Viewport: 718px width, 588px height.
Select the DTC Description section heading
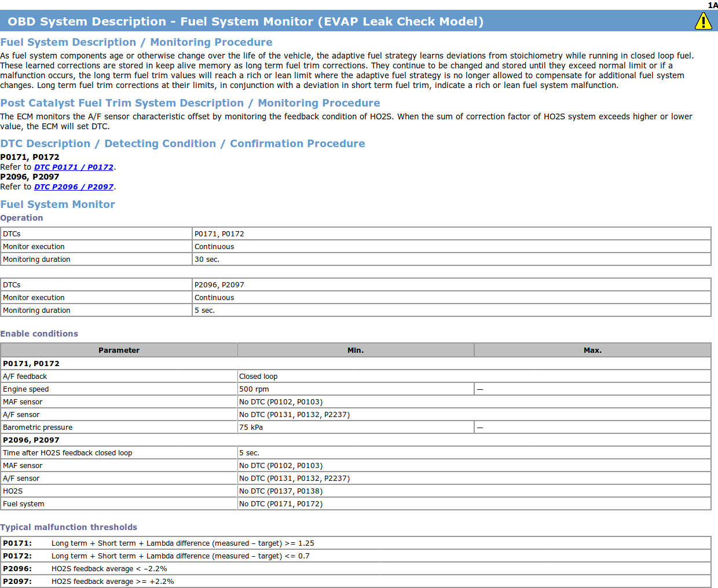click(x=182, y=144)
